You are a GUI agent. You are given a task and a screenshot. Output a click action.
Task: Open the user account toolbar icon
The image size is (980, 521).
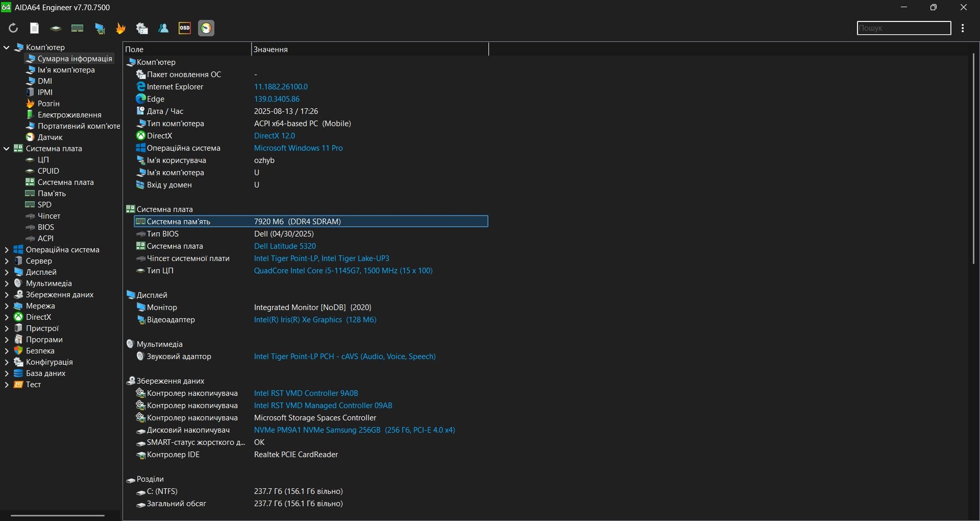coord(163,28)
